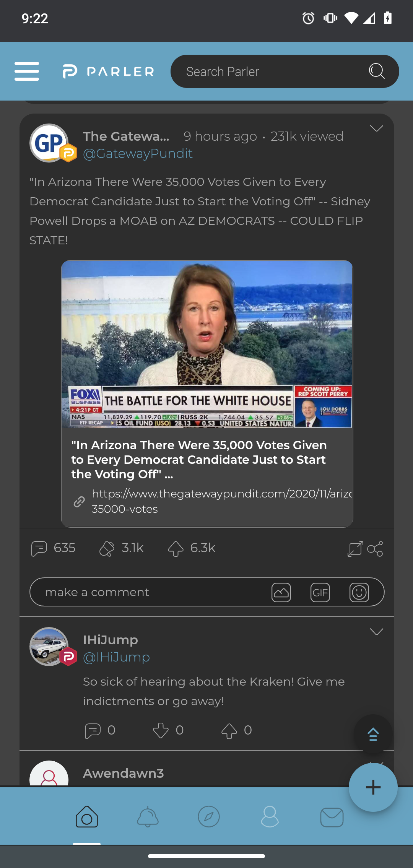Echo the Gateway Pundit post
This screenshot has height=868, width=413.
pos(108,548)
